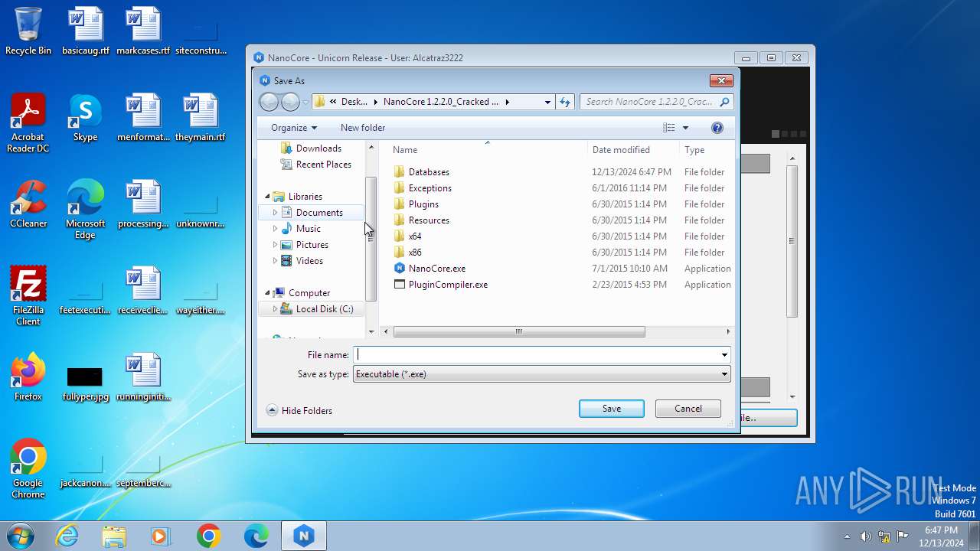Expand the Music library node
This screenshot has width=980, height=551.
[x=275, y=229]
